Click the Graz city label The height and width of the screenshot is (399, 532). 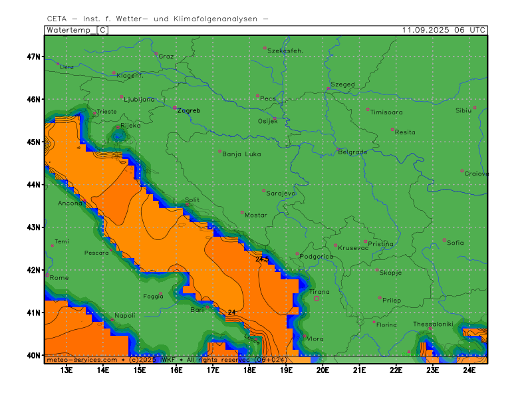166,57
